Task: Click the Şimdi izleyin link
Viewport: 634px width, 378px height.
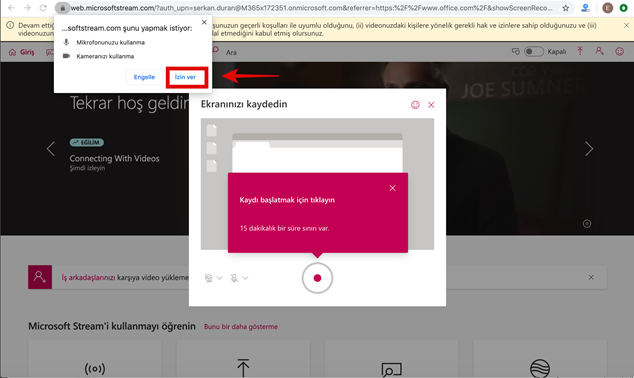Action: 87,168
